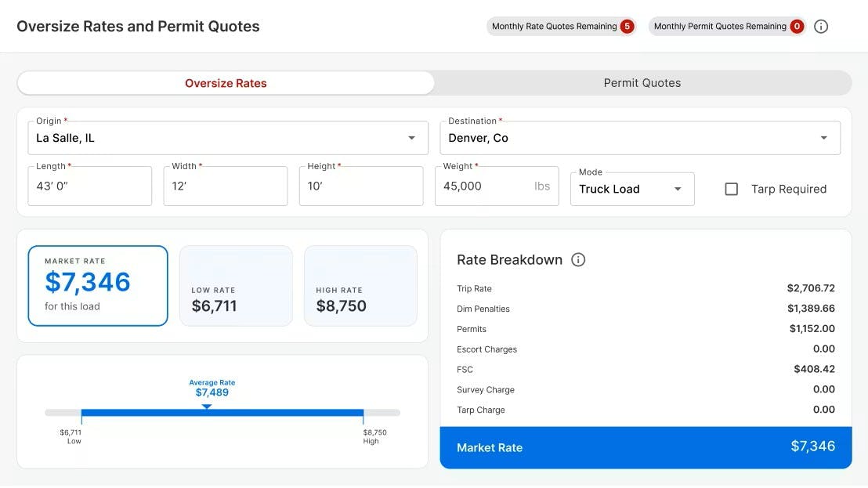Select the Oversize Rates tab

[x=226, y=83]
